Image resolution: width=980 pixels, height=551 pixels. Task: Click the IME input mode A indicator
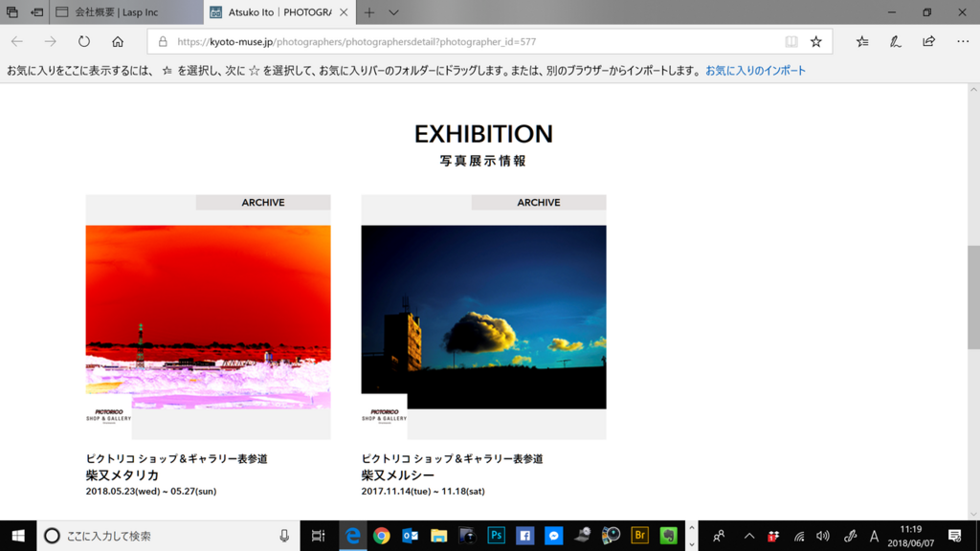[874, 536]
